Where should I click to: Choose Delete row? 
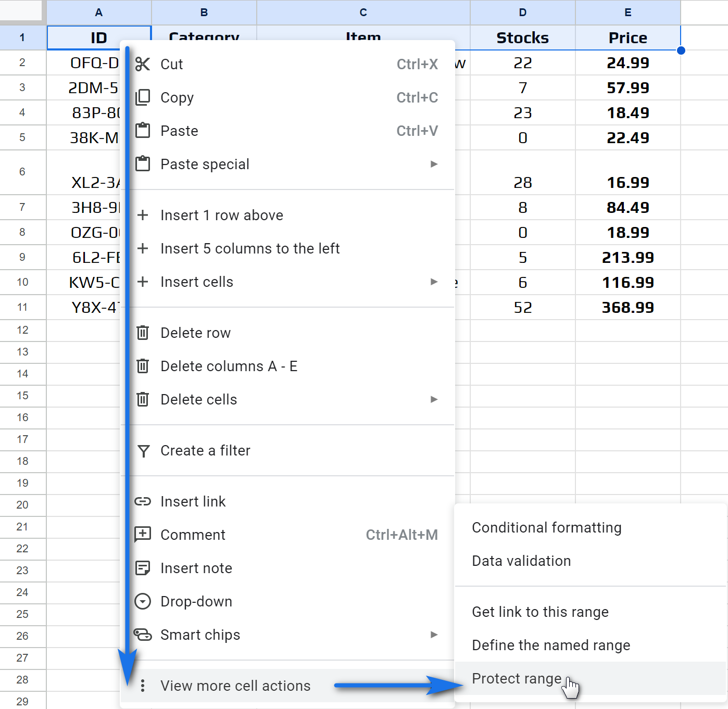(x=287, y=333)
